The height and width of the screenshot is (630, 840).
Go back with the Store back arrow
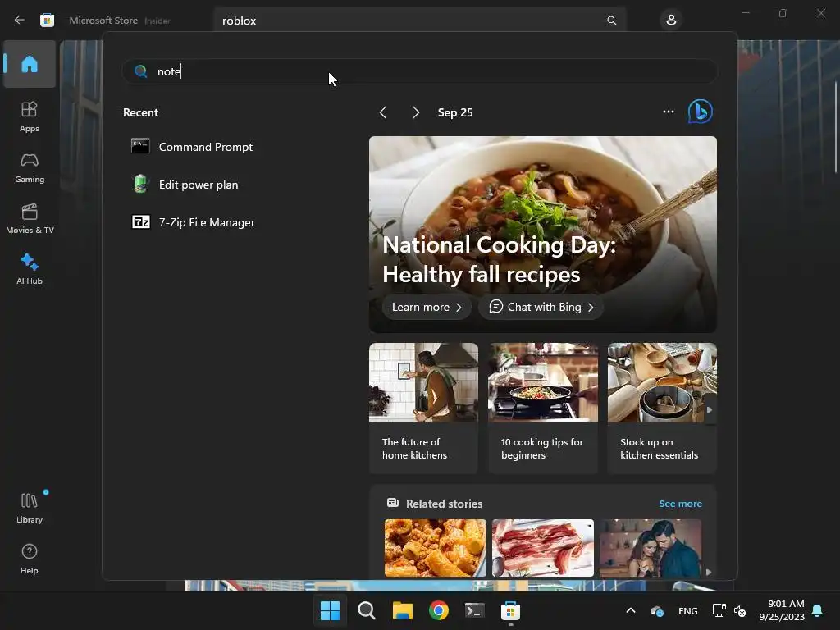(x=20, y=21)
